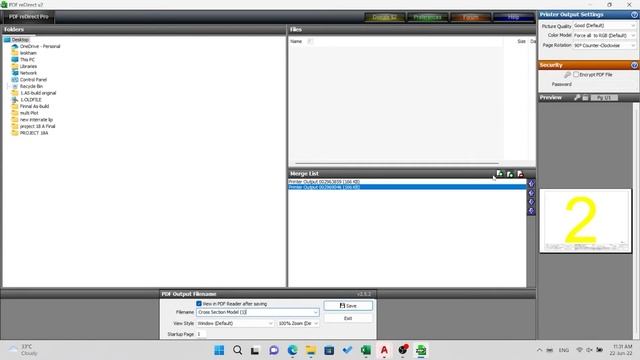Click the ENG language indicator
Screen dimensions: 640x360
coord(564,350)
